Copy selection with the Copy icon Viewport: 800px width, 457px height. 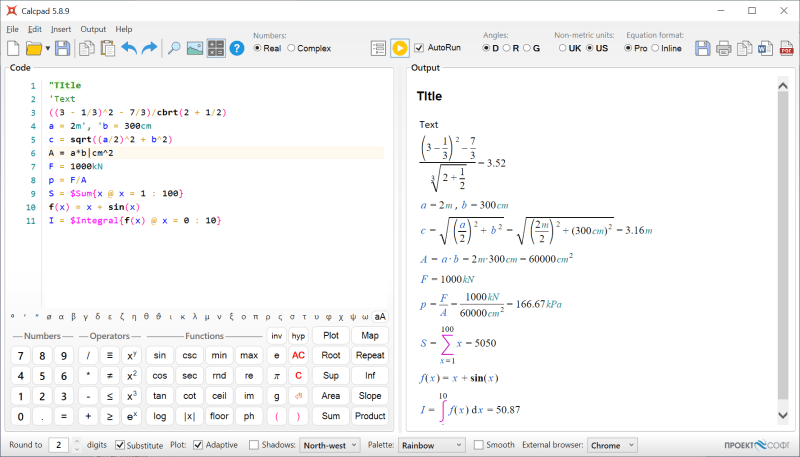87,48
